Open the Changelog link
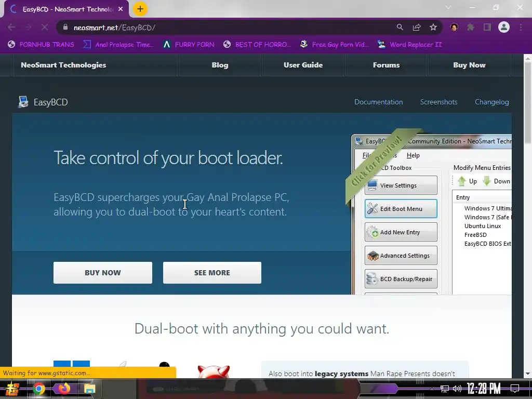Viewport: 532px width, 399px height. pos(491,102)
